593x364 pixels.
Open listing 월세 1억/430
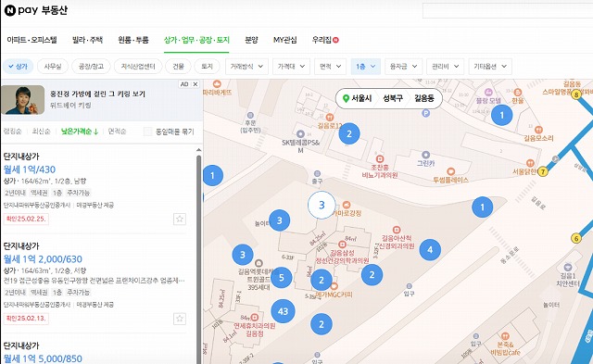[x=30, y=169]
